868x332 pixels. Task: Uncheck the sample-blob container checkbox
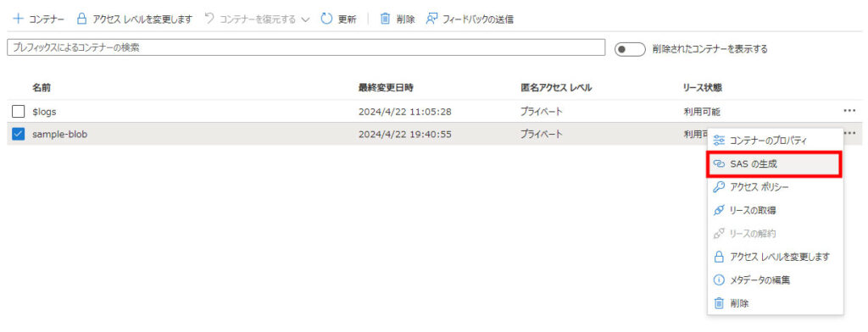19,134
